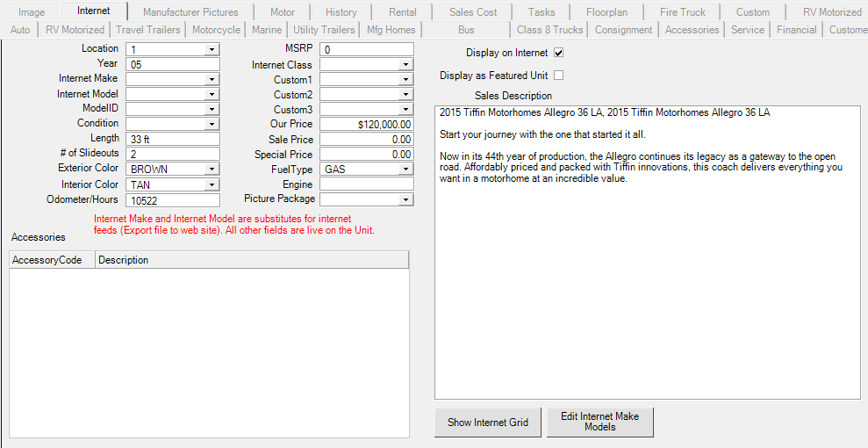The height and width of the screenshot is (448, 868).
Task: Click the Description column header in Accessories grid
Action: pos(252,260)
